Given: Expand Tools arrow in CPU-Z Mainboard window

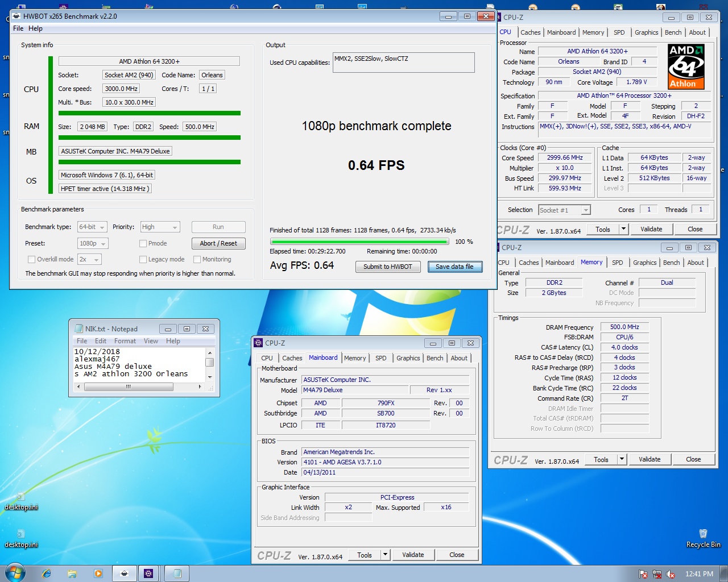Looking at the screenshot, I should [385, 555].
